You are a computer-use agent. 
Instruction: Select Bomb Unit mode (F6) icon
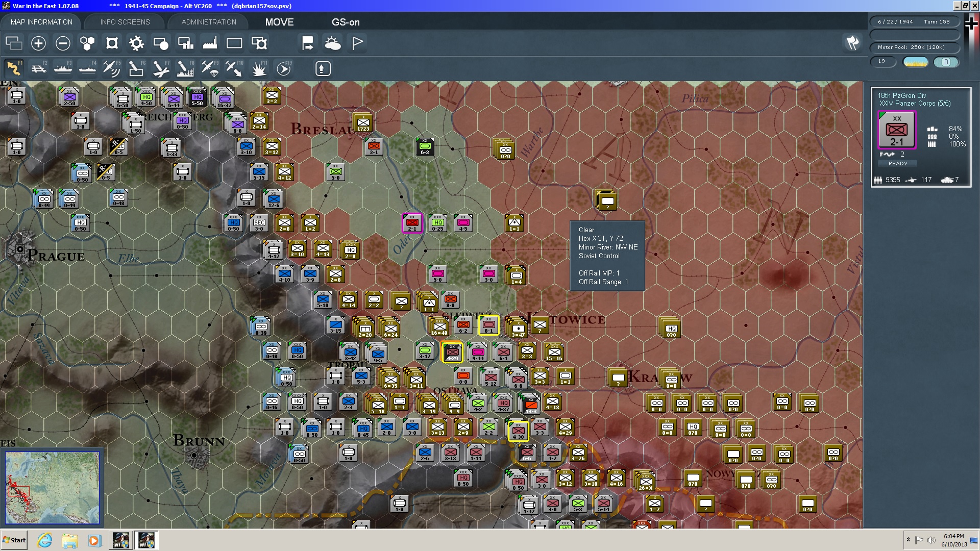point(136,68)
